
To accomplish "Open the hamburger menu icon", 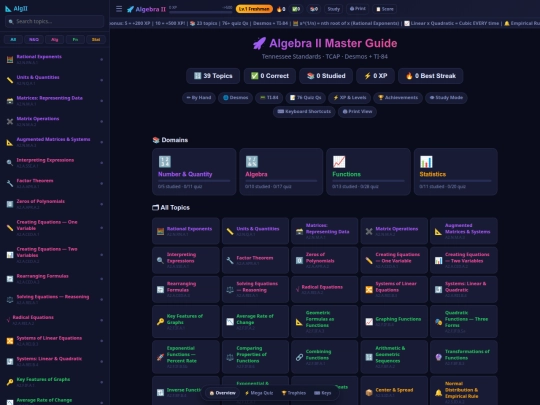I will pyautogui.click(x=119, y=9).
